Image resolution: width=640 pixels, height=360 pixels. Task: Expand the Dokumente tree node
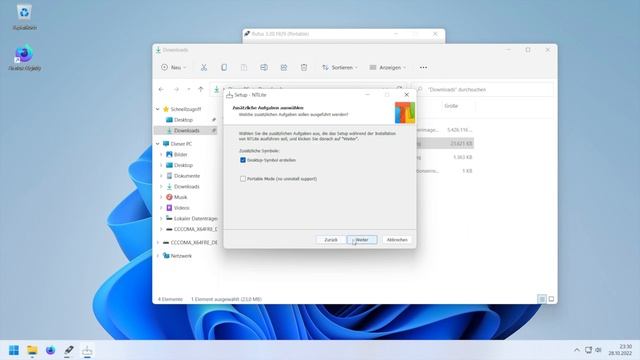pyautogui.click(x=161, y=176)
